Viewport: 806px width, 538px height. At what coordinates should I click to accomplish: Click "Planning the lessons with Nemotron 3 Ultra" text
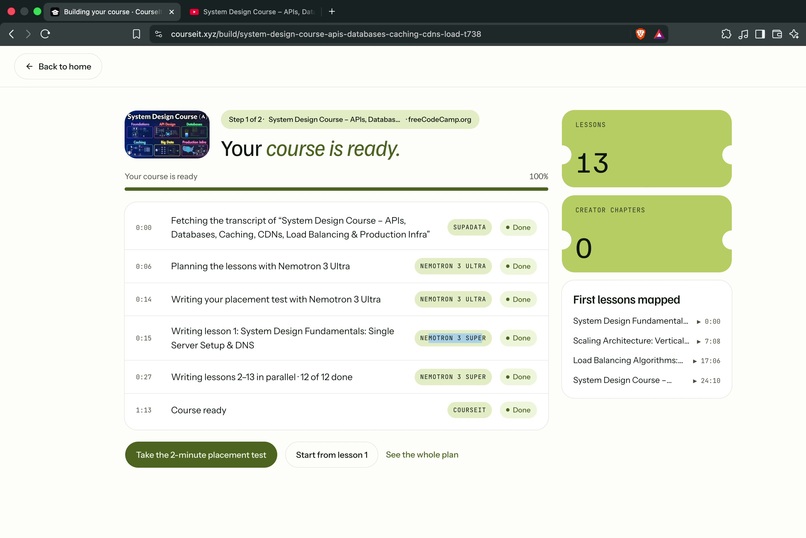tap(260, 266)
